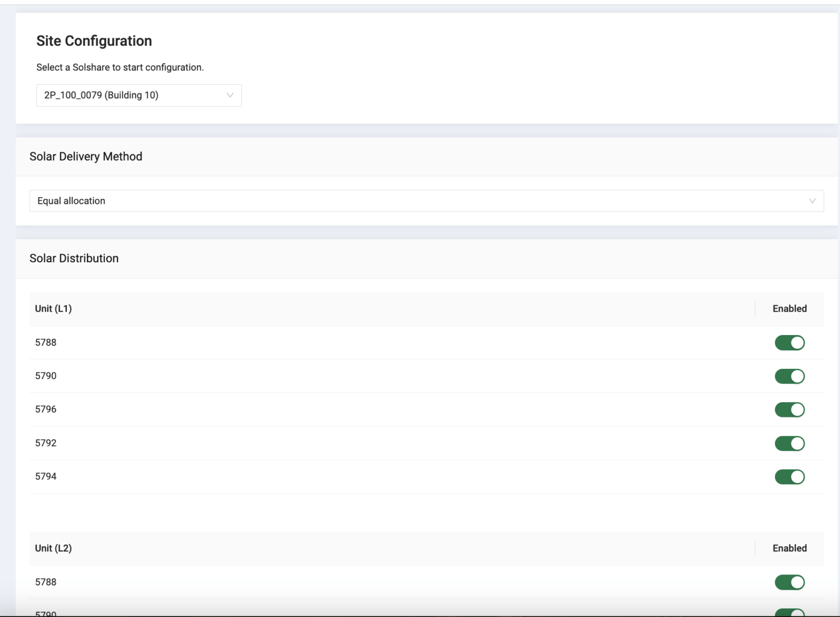Turn off the enabled switch for unit 5792
This screenshot has width=840, height=617.
coord(789,443)
